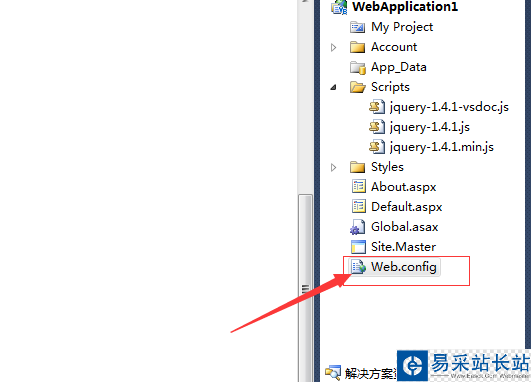Click the Styles folder icon

358,167
